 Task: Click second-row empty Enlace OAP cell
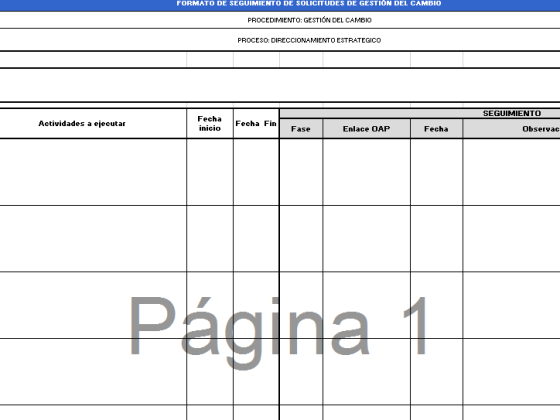366,239
